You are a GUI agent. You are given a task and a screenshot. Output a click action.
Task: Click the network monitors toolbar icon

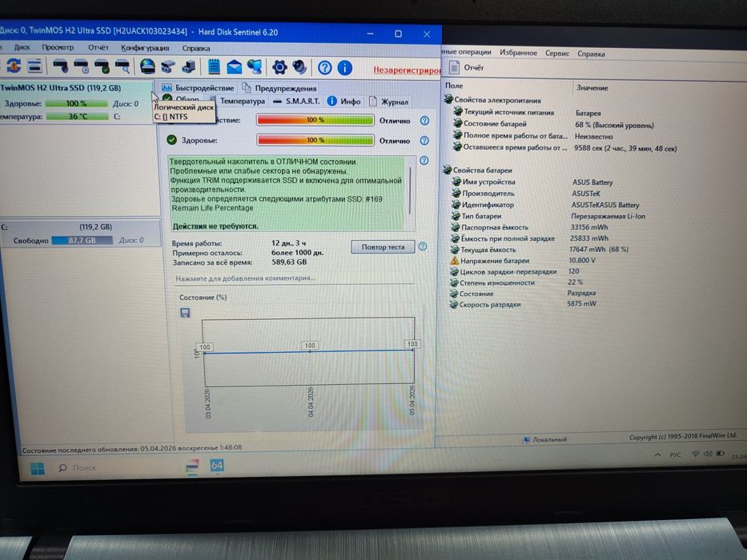click(x=255, y=67)
